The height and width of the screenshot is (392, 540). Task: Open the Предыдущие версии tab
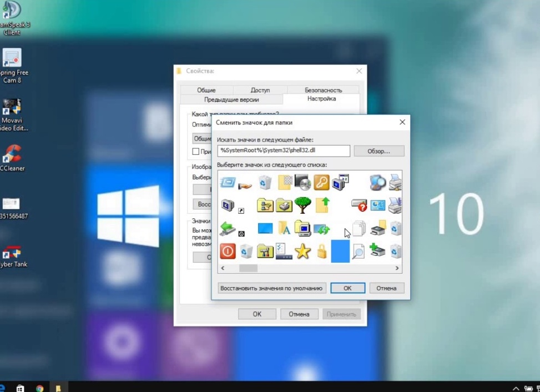click(231, 99)
